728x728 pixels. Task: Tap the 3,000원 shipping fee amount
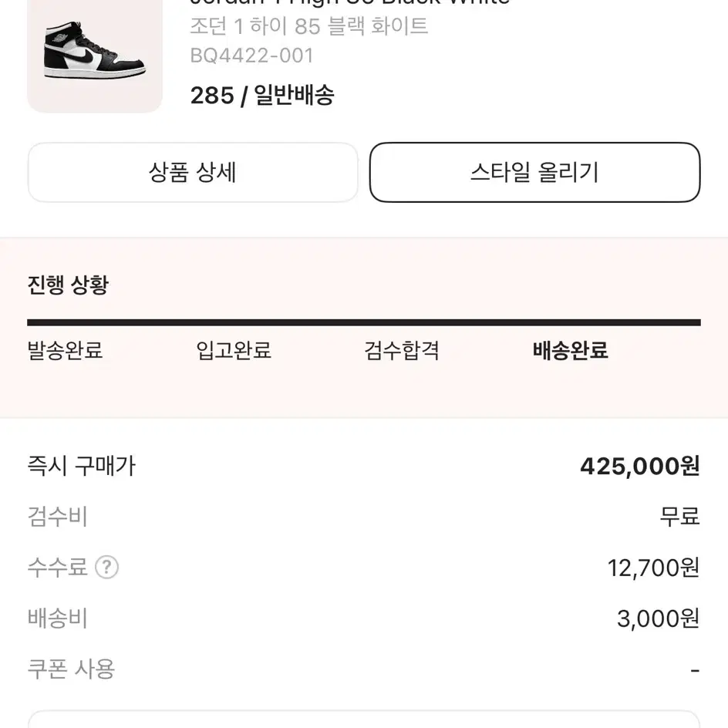click(658, 618)
